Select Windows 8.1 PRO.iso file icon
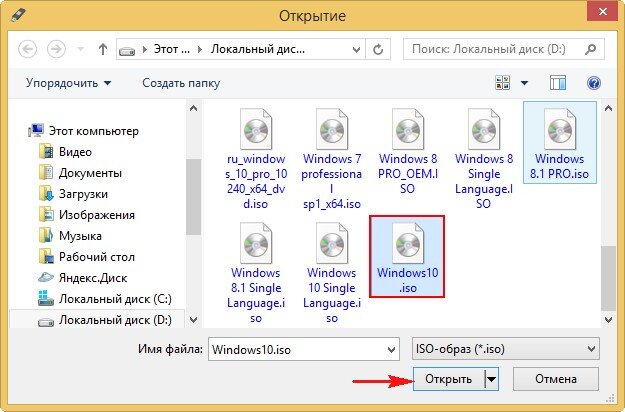This screenshot has height=412, width=625. click(560, 129)
